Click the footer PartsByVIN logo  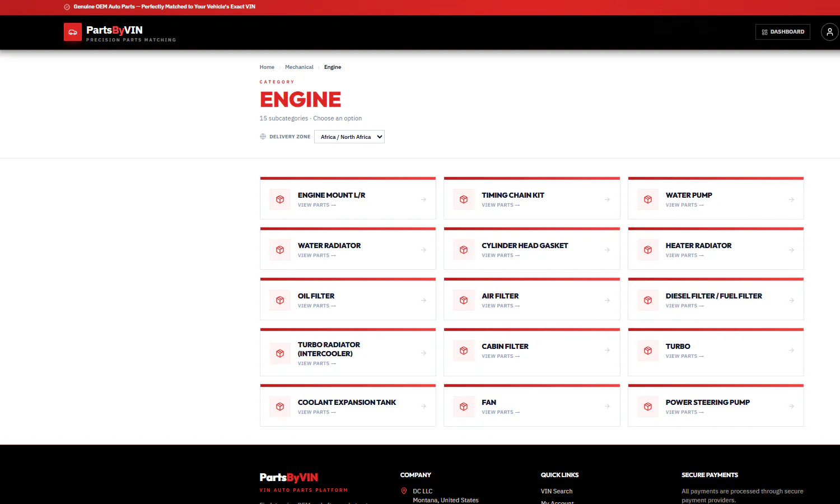point(289,477)
